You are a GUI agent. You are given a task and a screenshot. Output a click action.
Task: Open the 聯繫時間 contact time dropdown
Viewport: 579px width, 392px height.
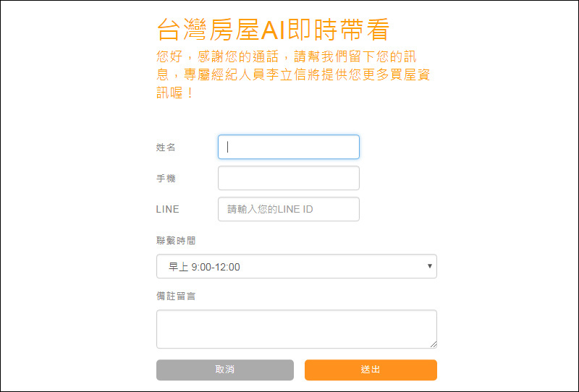(297, 266)
